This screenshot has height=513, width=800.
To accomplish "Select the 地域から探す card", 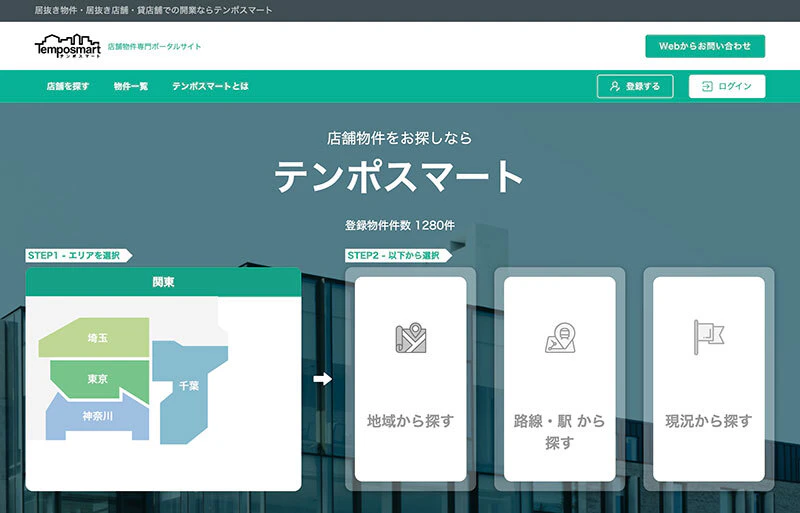I will (411, 379).
